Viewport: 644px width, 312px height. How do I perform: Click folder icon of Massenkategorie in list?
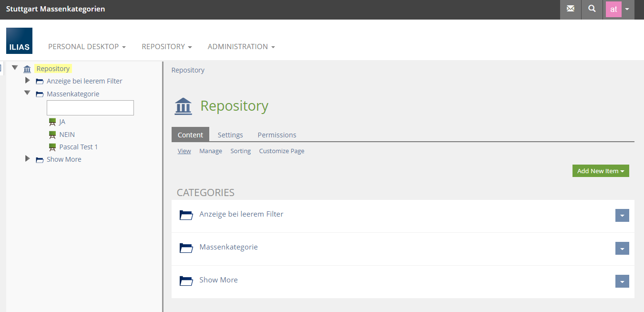[x=186, y=248]
